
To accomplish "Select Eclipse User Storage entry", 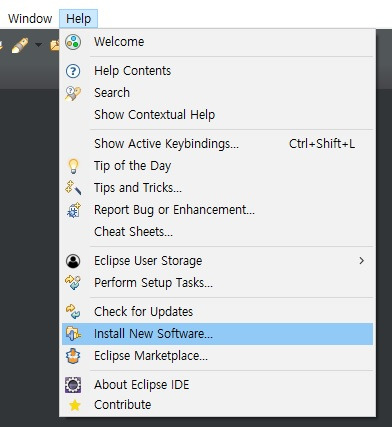I will [x=217, y=261].
